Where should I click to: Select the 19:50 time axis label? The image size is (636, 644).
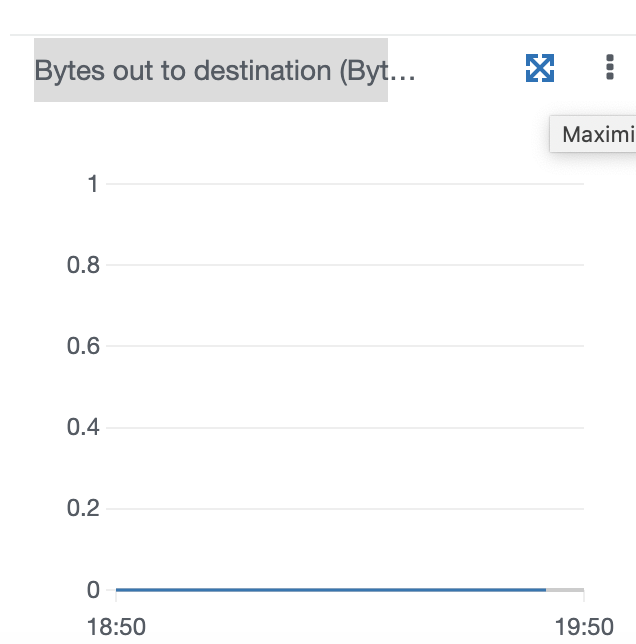(x=584, y=628)
